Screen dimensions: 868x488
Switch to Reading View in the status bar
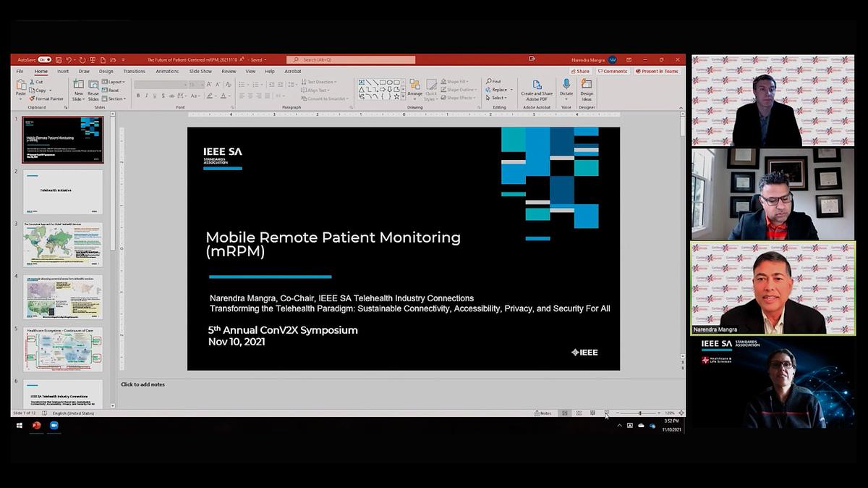coord(592,413)
